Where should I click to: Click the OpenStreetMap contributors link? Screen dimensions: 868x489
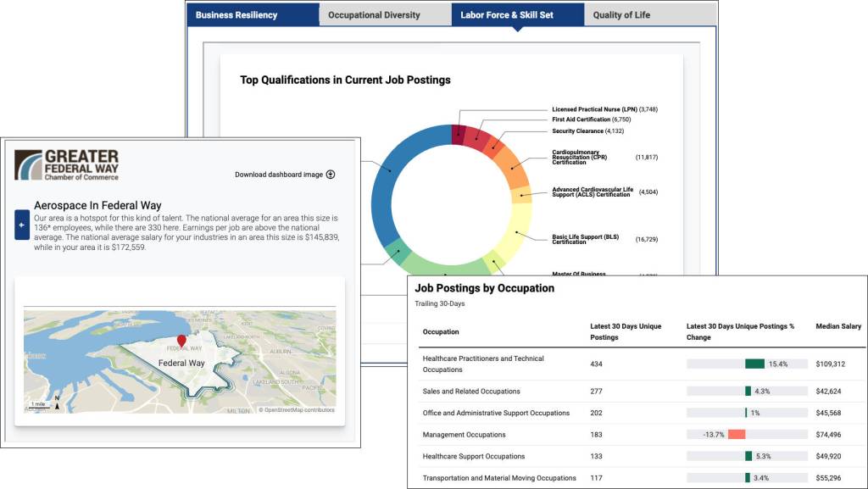pos(298,409)
